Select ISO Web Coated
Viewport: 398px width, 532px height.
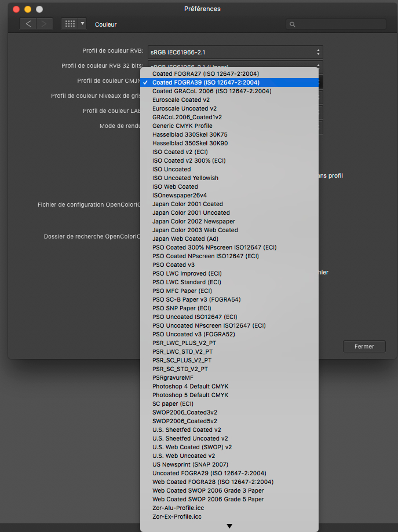pyautogui.click(x=229, y=186)
